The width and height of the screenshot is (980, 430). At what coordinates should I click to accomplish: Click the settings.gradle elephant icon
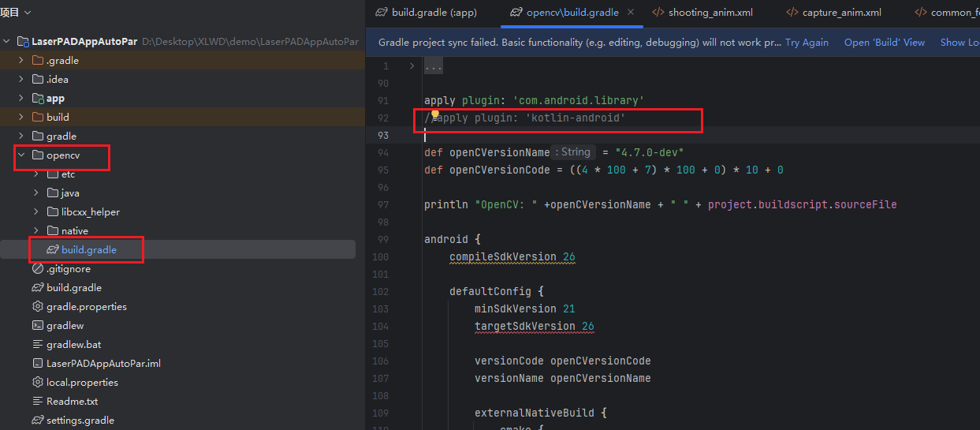(x=38, y=420)
